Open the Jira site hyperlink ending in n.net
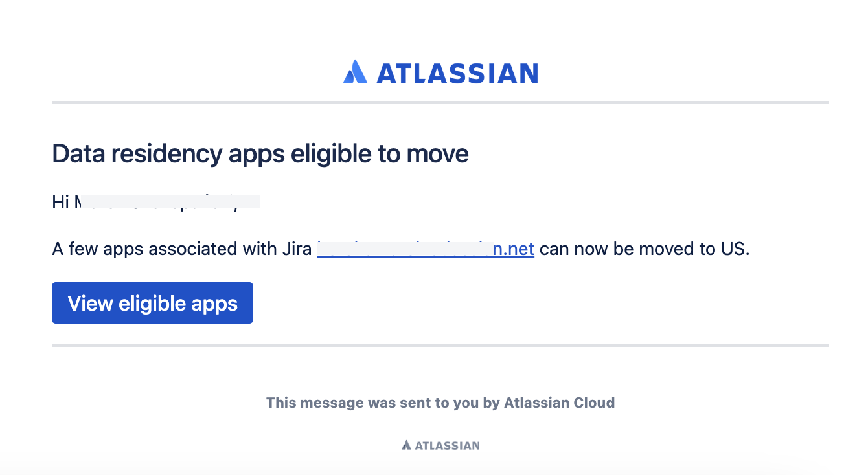The image size is (868, 475). tap(425, 249)
